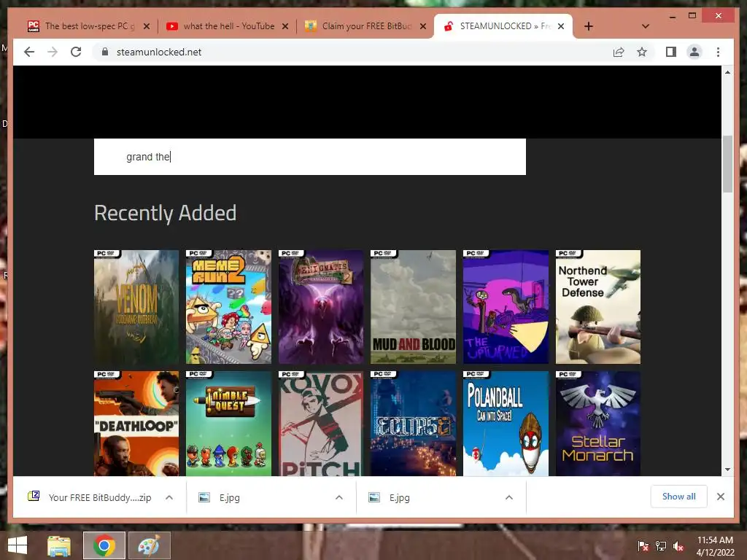The height and width of the screenshot is (560, 747).
Task: Open the Your FREE BitBuddy zip download
Action: (x=90, y=497)
